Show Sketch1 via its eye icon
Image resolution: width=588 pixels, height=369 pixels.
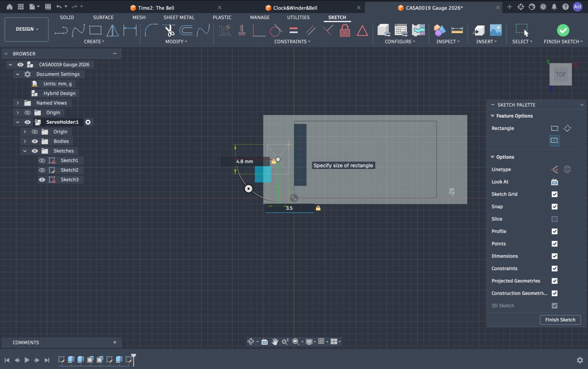point(42,161)
